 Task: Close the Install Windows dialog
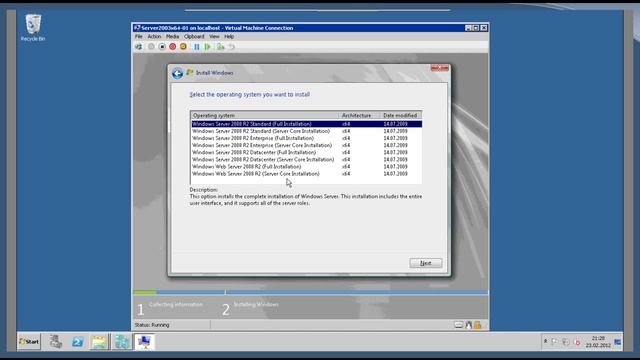[440, 68]
